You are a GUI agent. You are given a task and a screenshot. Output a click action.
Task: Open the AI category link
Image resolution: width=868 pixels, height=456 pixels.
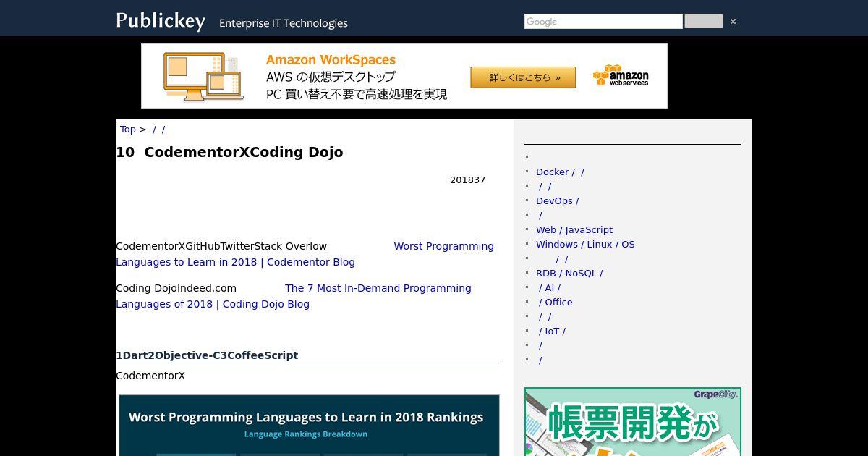pyautogui.click(x=550, y=288)
